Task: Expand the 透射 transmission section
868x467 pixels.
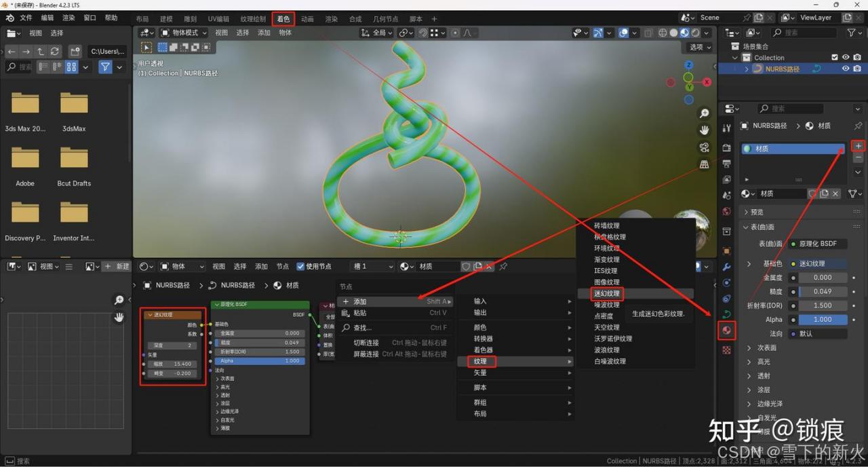Action: [764, 375]
